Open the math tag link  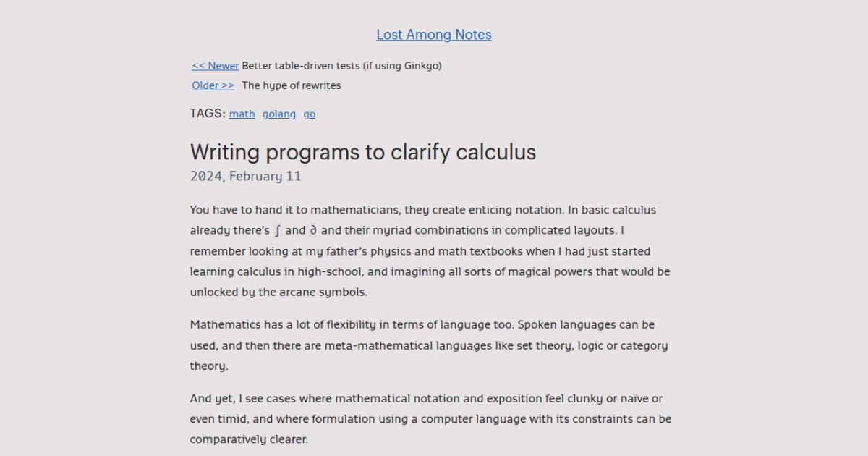point(242,114)
